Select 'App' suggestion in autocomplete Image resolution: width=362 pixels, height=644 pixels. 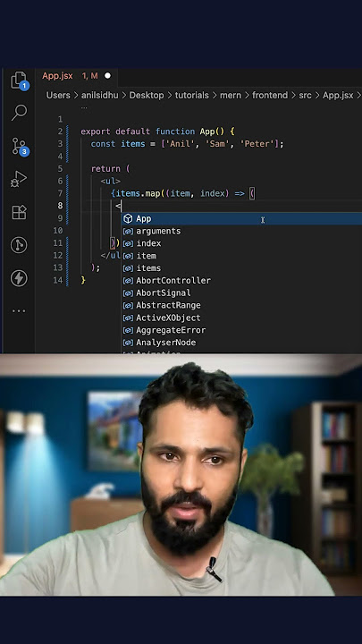click(x=241, y=218)
